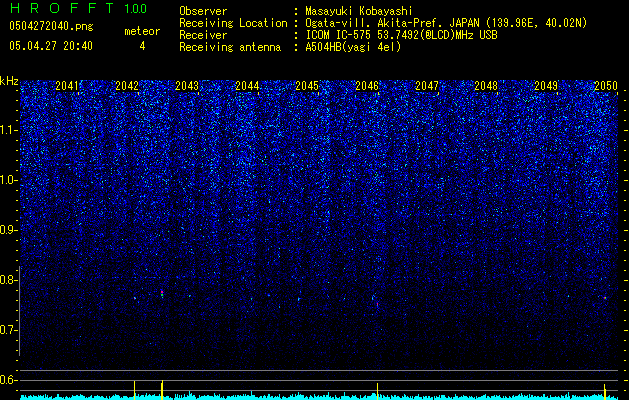Click the 2047 time marker
This screenshot has width=629, height=400.
coord(427,86)
